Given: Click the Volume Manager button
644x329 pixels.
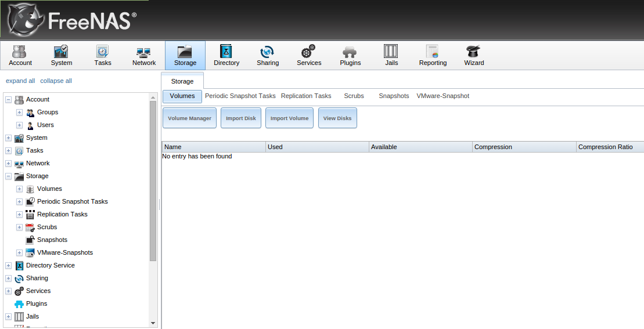Looking at the screenshot, I should 189,118.
